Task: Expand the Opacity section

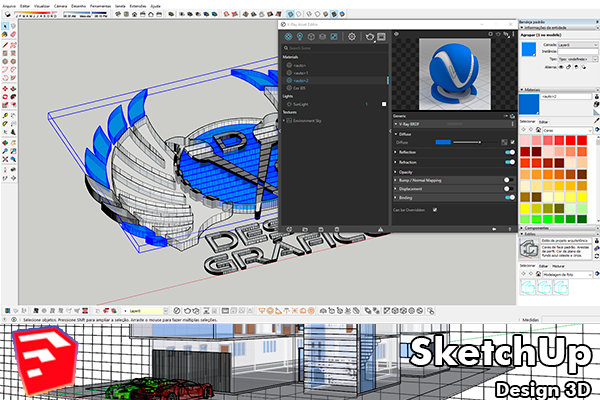Action: click(396, 172)
